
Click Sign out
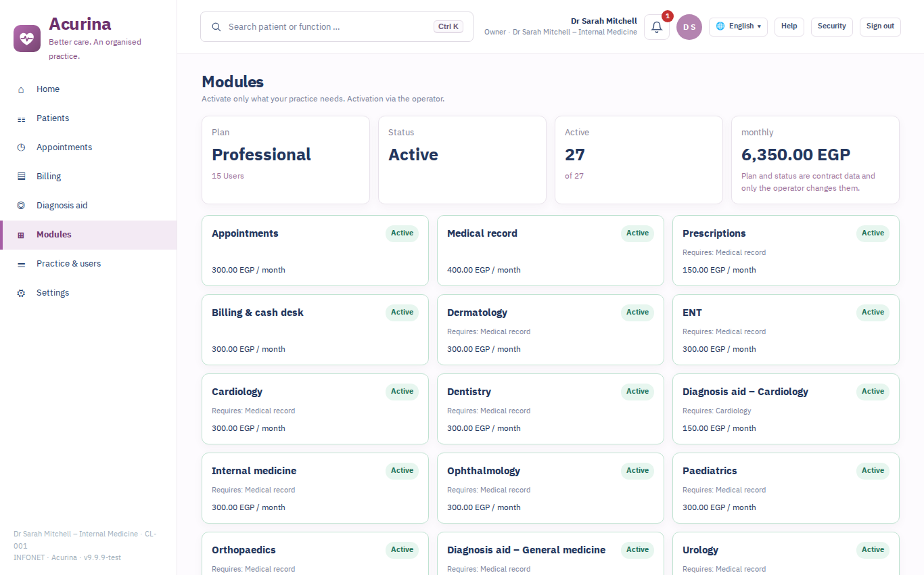click(x=880, y=26)
